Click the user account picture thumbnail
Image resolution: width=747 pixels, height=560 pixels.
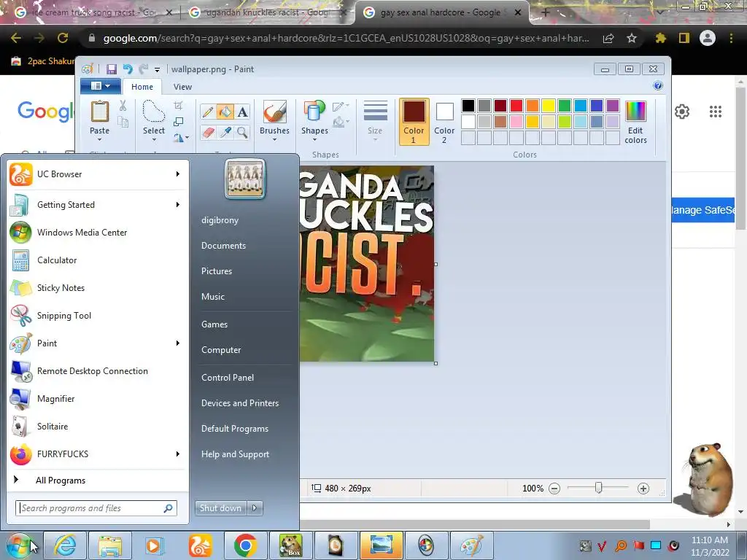(x=245, y=179)
